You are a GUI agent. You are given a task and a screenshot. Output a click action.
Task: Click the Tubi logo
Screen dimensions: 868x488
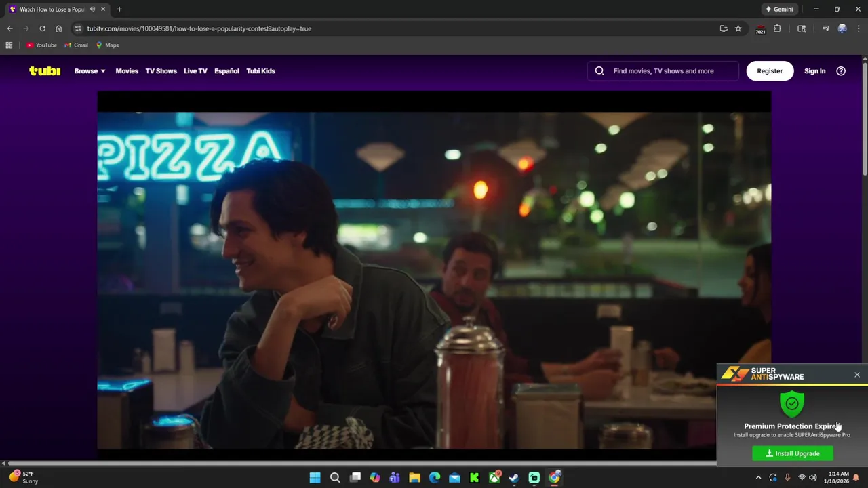coord(45,70)
